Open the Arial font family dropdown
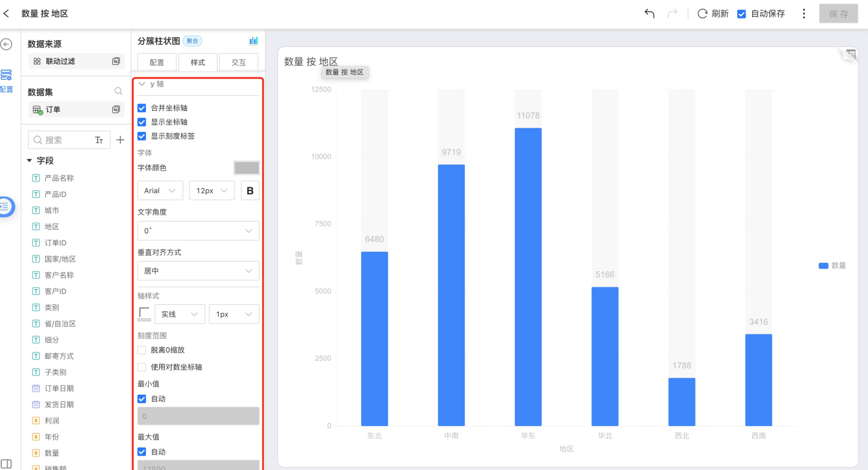The image size is (868, 470). pyautogui.click(x=160, y=191)
